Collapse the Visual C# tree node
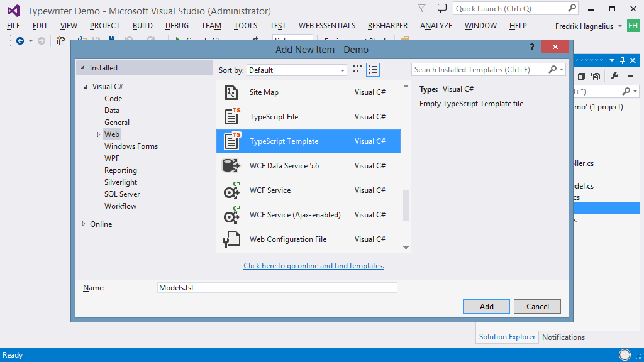This screenshot has width=644, height=362. [86, 87]
